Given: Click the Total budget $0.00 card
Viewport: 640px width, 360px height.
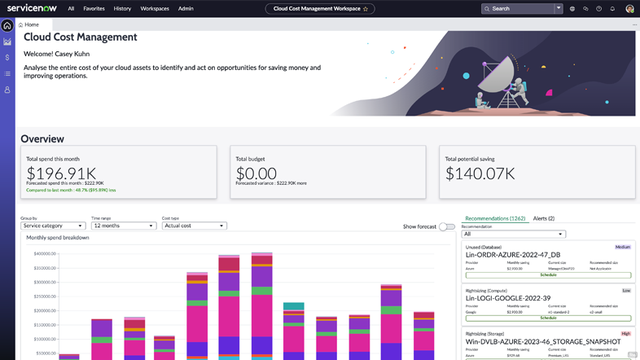Looking at the screenshot, I should pos(328,172).
